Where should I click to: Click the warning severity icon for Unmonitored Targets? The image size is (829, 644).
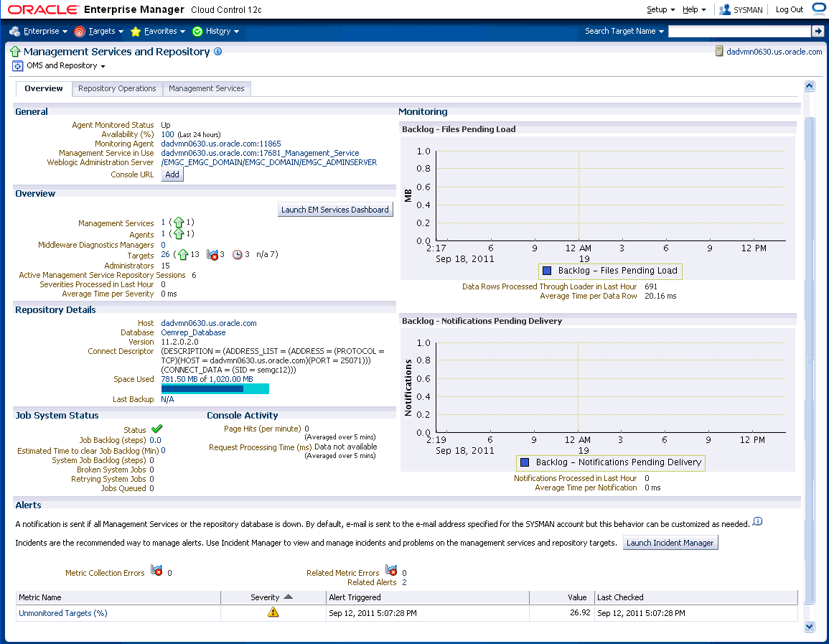(x=273, y=612)
